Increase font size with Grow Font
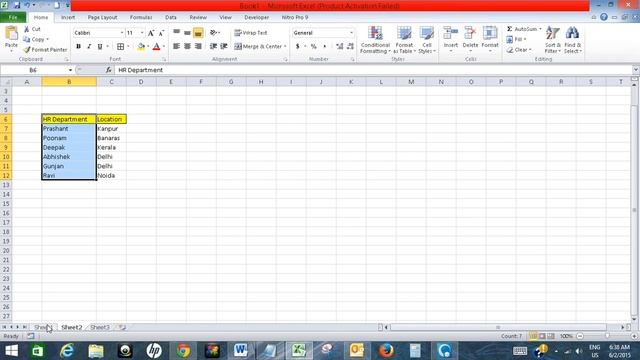The image size is (640, 360). tap(151, 33)
